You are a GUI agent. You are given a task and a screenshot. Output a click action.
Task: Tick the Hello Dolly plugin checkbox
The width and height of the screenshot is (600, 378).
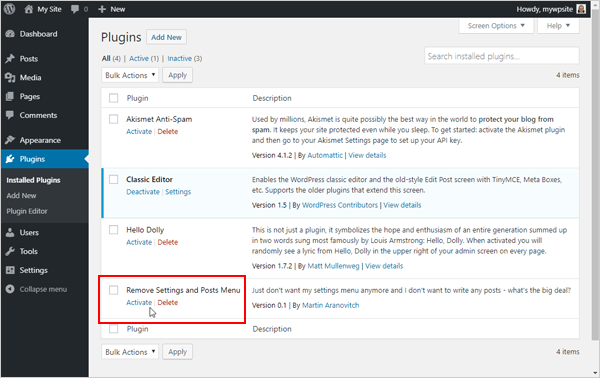[x=114, y=230]
